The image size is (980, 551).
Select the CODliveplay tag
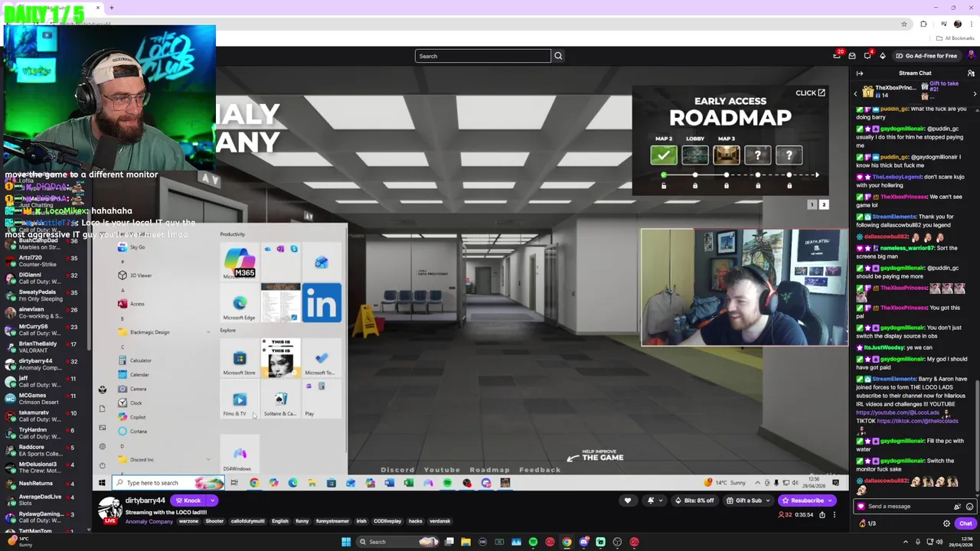(x=387, y=521)
